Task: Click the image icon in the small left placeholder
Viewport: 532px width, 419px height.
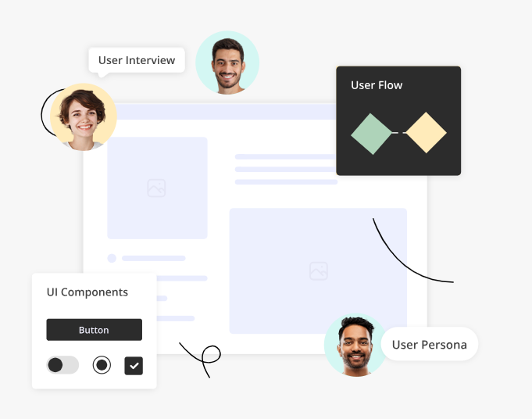Action: pyautogui.click(x=156, y=188)
